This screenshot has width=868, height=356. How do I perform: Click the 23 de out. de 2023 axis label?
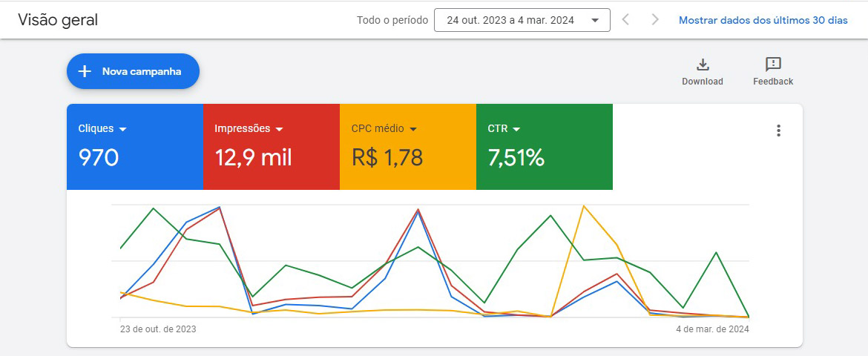158,329
